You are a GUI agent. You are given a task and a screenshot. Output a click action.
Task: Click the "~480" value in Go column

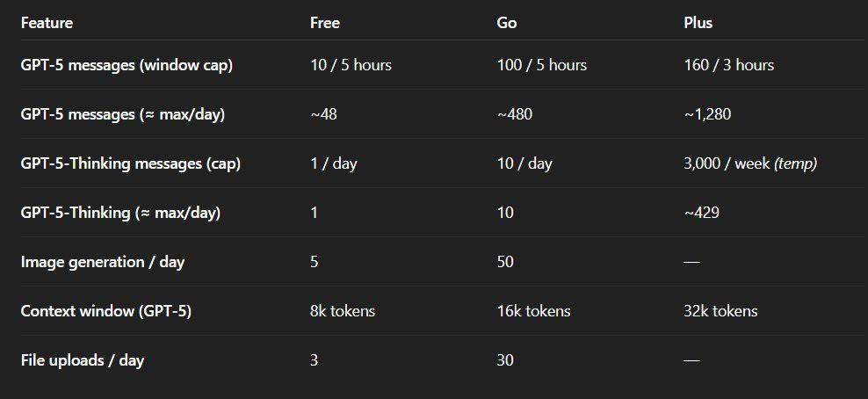tap(514, 114)
